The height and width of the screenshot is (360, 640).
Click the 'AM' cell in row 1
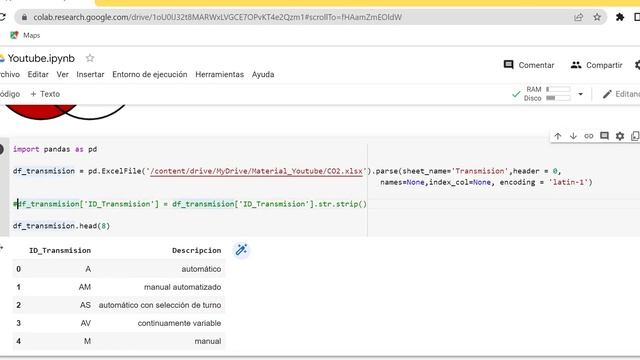(84, 287)
